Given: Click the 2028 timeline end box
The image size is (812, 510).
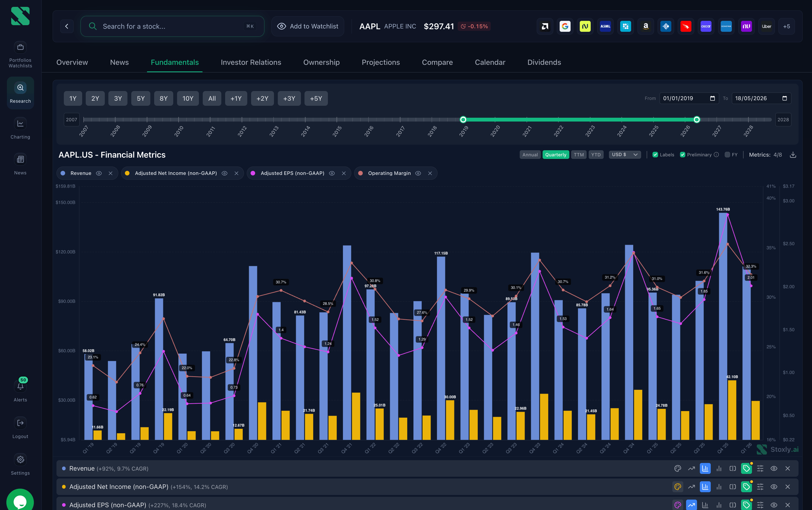Looking at the screenshot, I should (783, 120).
